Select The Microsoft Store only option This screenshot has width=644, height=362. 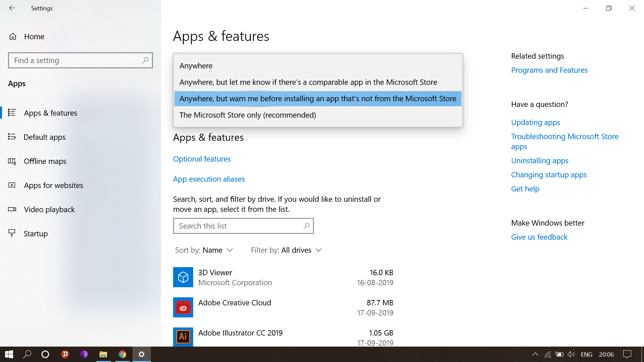tap(248, 115)
